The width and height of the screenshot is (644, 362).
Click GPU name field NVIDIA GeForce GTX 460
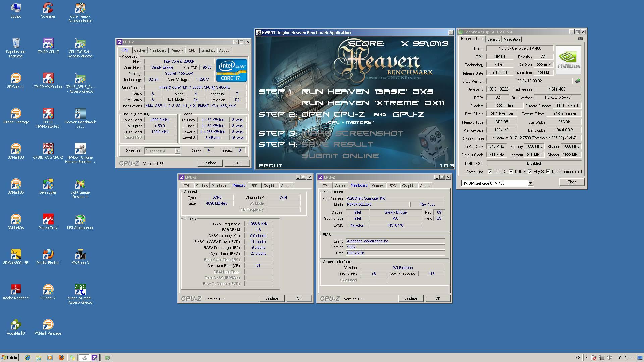(520, 48)
